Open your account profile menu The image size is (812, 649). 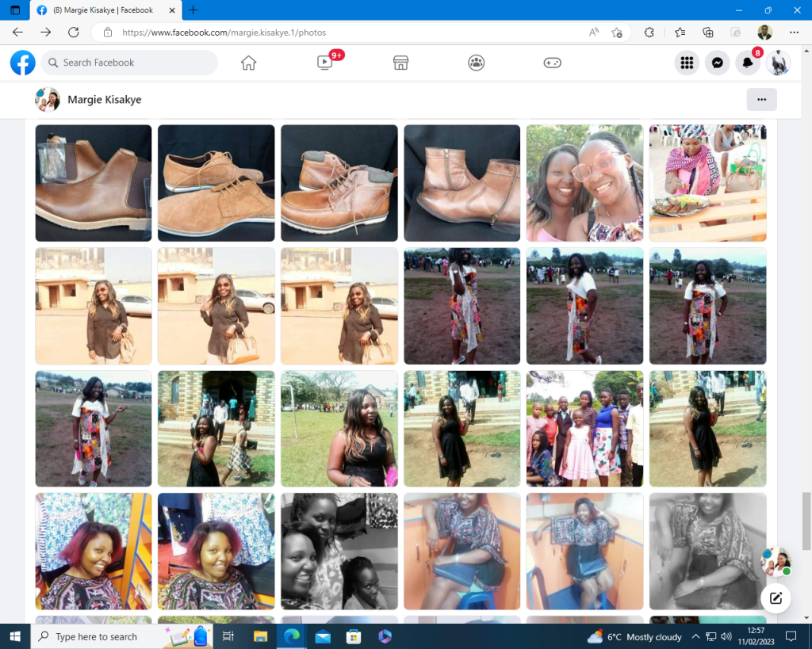tap(778, 63)
